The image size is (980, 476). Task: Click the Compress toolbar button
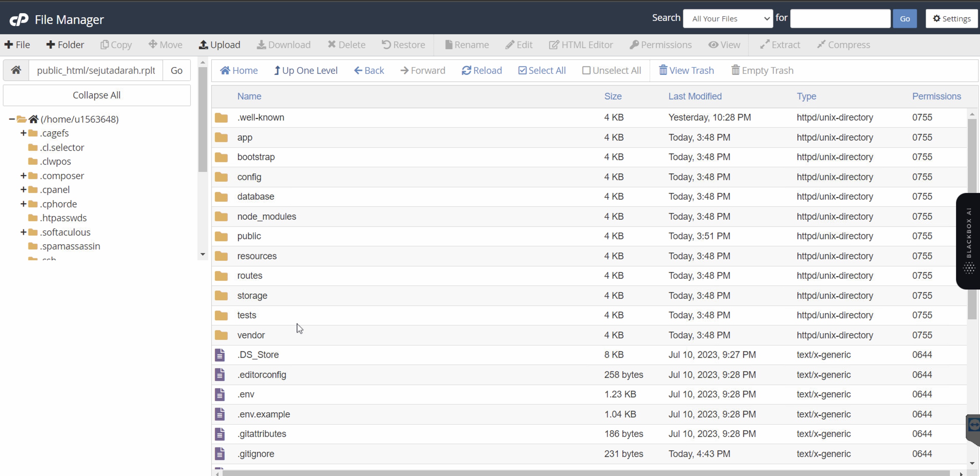pos(843,45)
